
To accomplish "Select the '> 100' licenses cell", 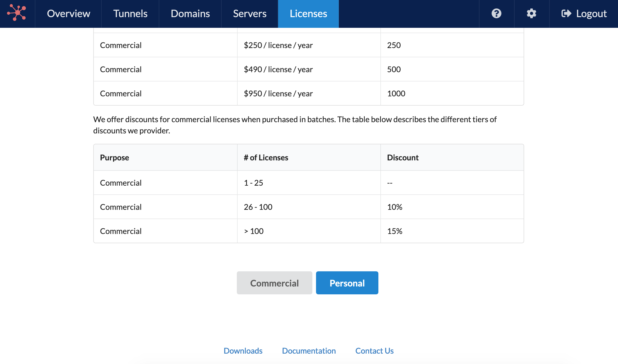I will 309,231.
